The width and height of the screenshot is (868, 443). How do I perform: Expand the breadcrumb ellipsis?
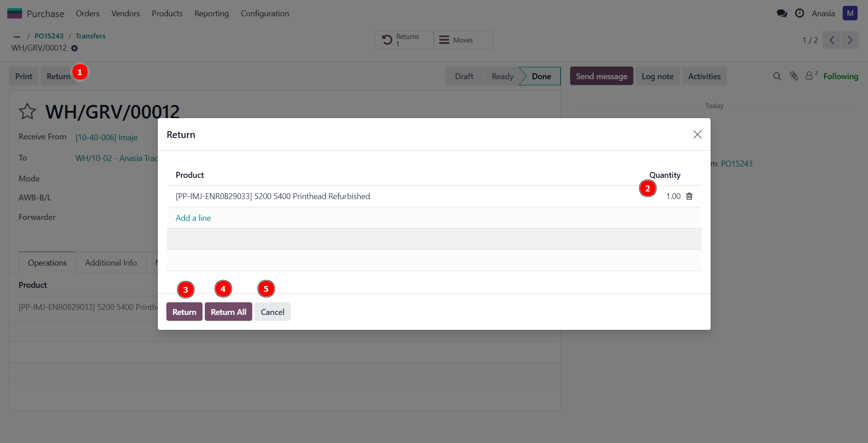coord(17,36)
